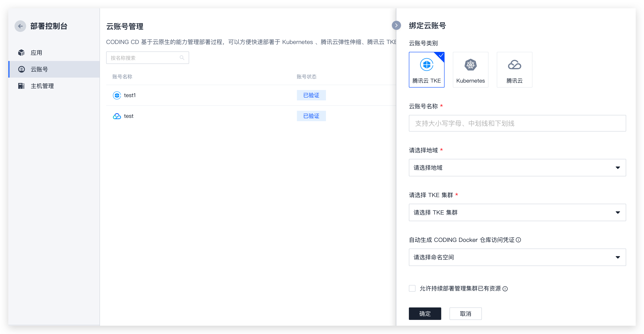Click the 账号状态 column header
The image size is (644, 334).
[306, 77]
